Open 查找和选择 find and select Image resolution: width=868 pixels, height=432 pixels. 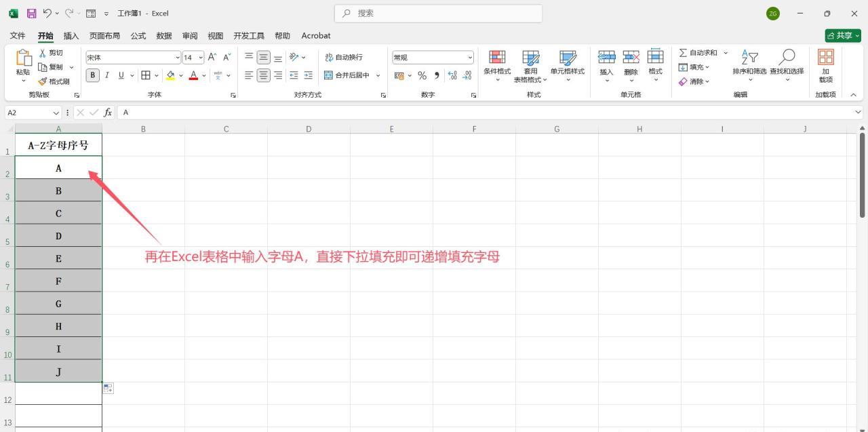(x=787, y=66)
